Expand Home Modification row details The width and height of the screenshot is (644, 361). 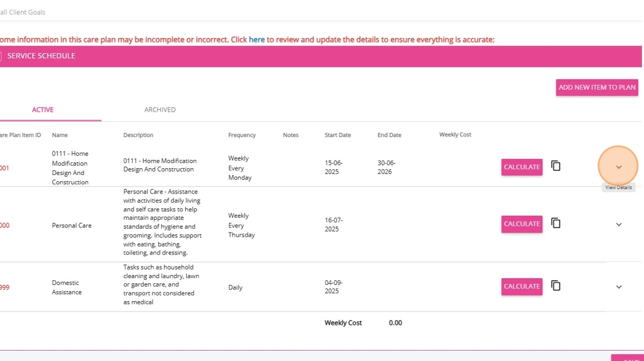pos(619,167)
